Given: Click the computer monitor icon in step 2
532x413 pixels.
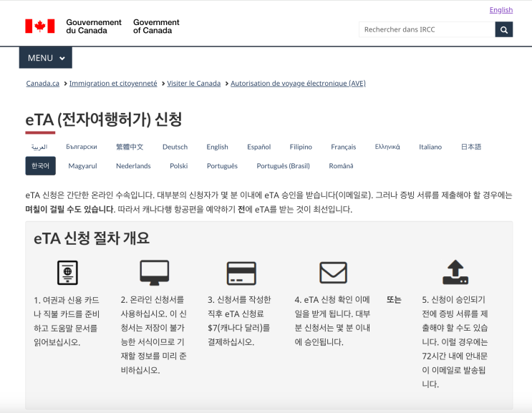Looking at the screenshot, I should tap(155, 273).
